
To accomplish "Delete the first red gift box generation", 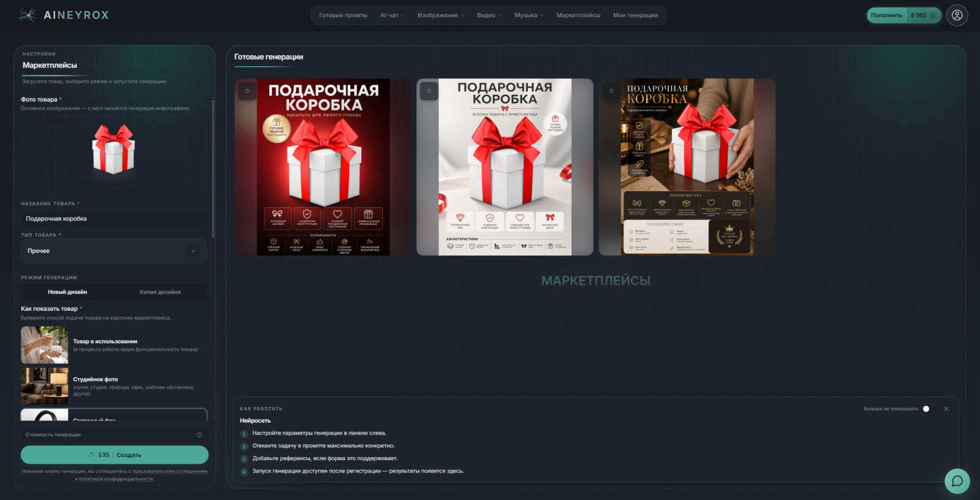I will tap(247, 91).
